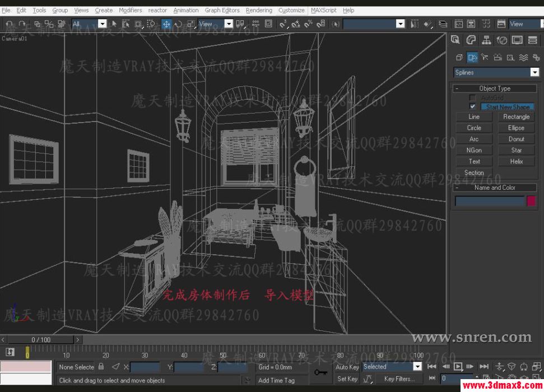Open the Splines category dropdown
This screenshot has width=544, height=392.
534,72
